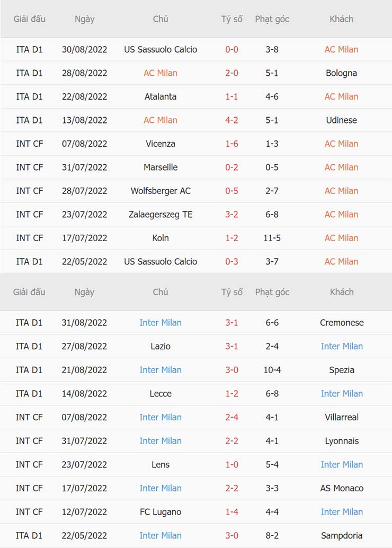
Task: Select the 30/08/2022 match date
Action: [84, 49]
